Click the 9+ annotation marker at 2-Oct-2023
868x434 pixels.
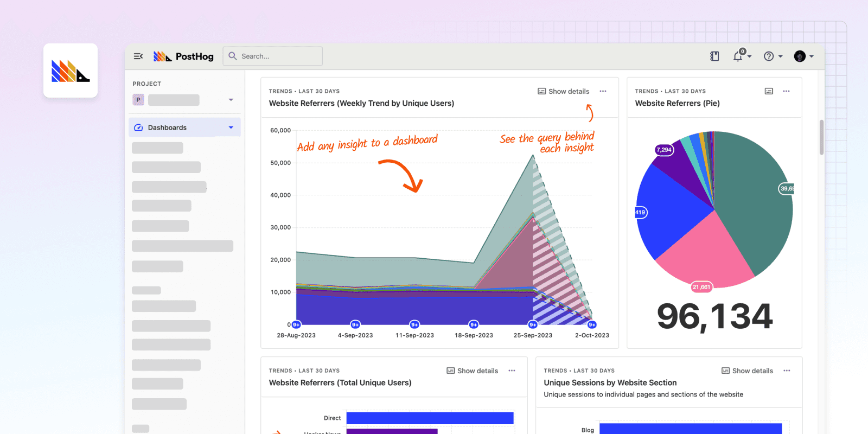[592, 324]
